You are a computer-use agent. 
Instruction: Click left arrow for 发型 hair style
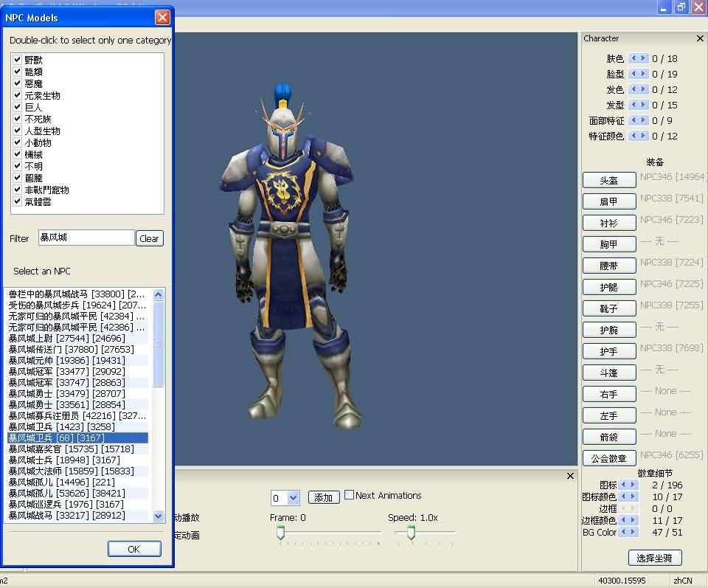point(634,105)
